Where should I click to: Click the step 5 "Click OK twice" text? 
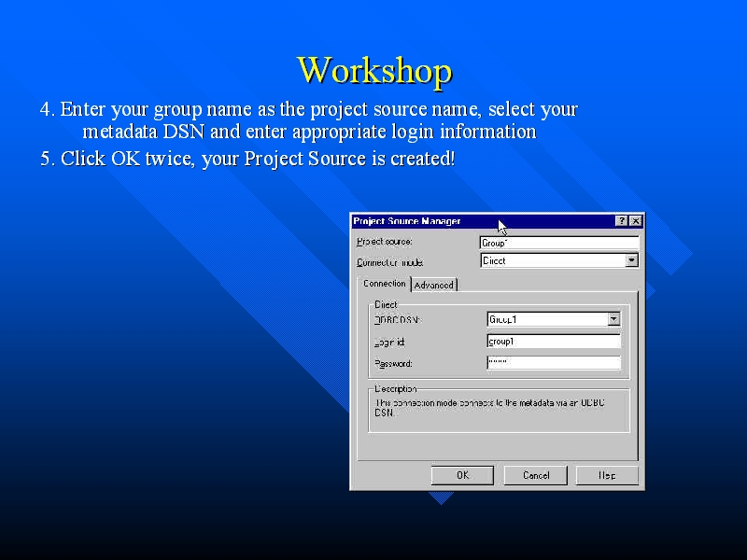tap(247, 159)
